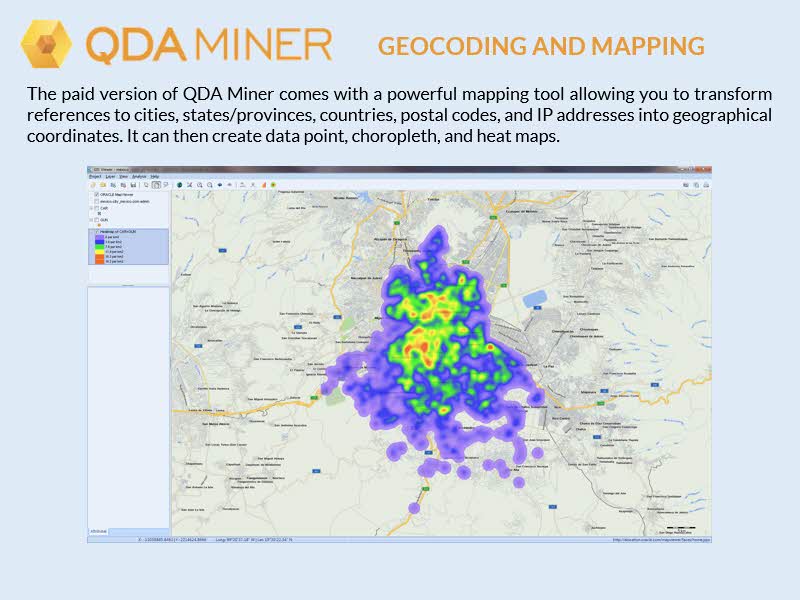
Task: Click the blue heatmap legend swatch
Action: click(99, 242)
